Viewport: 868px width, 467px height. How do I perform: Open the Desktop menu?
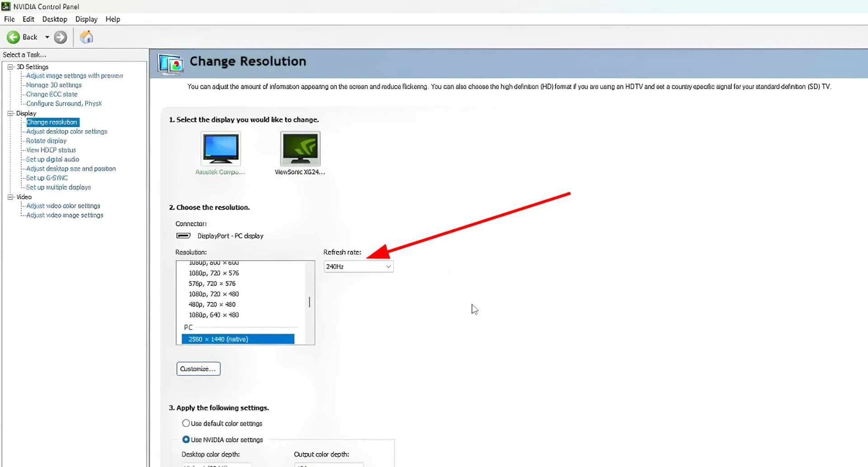55,19
